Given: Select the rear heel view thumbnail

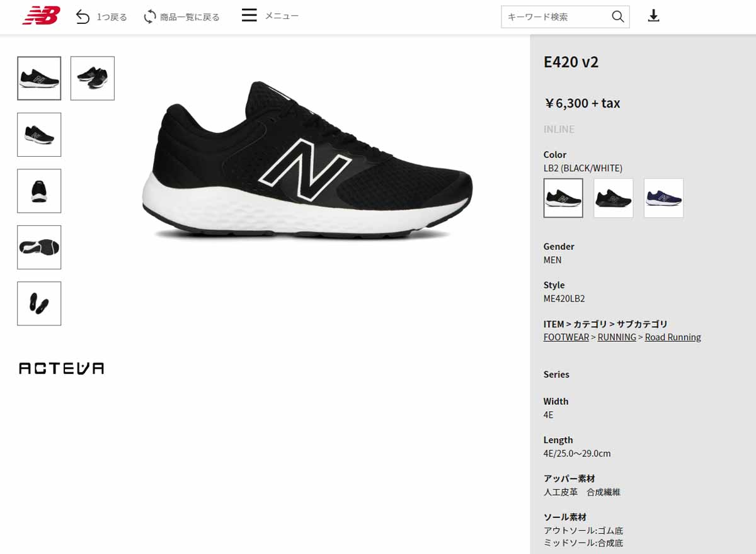Looking at the screenshot, I should [x=39, y=191].
